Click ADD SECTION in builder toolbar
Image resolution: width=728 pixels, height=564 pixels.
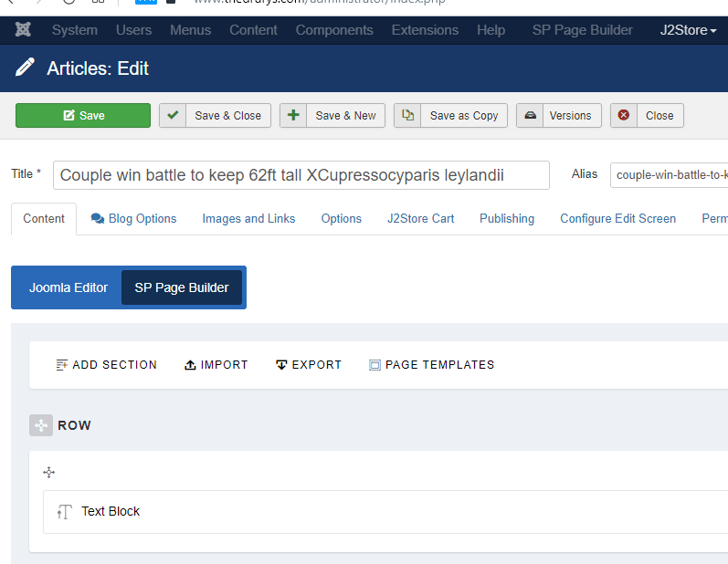[106, 365]
